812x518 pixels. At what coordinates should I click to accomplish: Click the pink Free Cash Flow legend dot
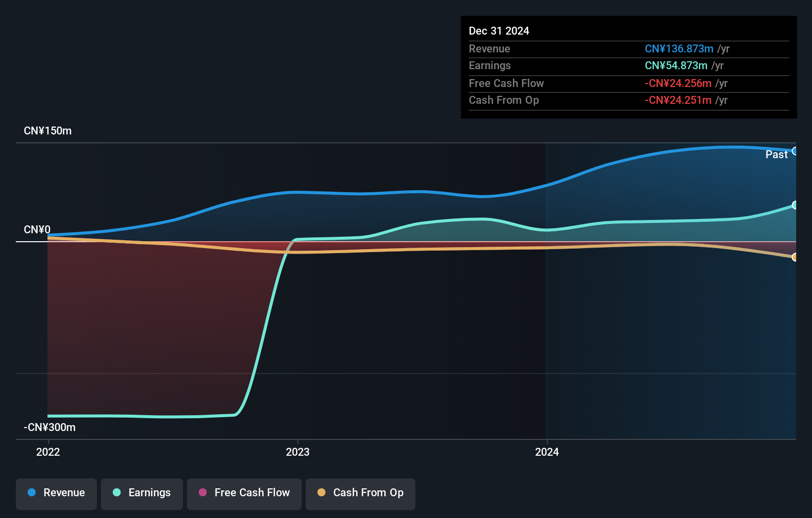pyautogui.click(x=203, y=492)
